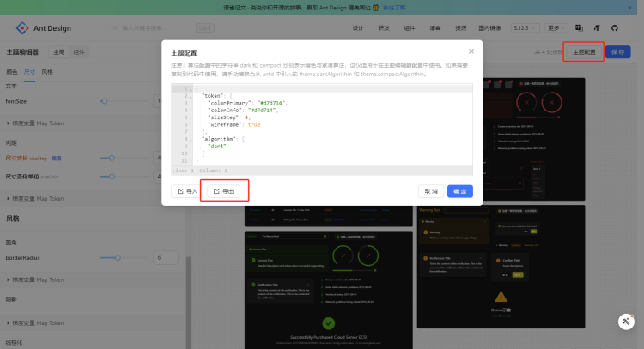Click the Line: 1 Column: 1 status text

[199, 171]
